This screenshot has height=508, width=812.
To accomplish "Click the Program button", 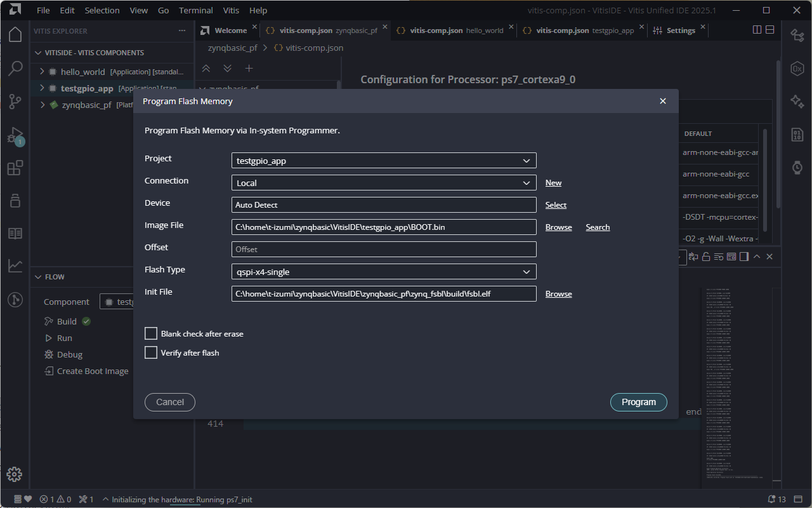I will pyautogui.click(x=638, y=402).
